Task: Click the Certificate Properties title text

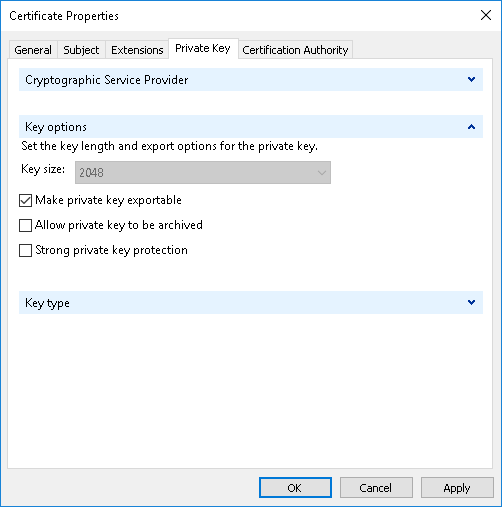Action: (64, 16)
